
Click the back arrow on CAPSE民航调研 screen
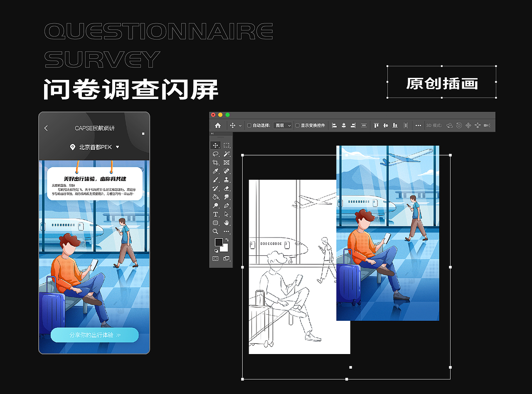47,128
